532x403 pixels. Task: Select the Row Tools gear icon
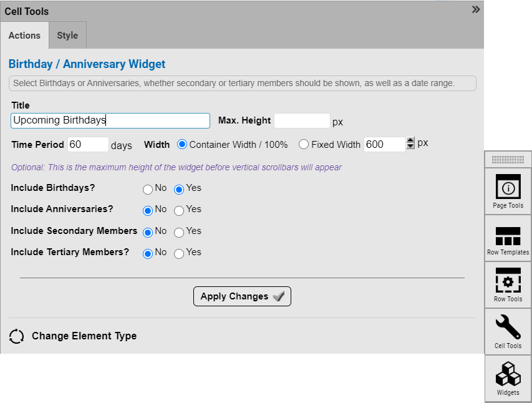pos(508,281)
